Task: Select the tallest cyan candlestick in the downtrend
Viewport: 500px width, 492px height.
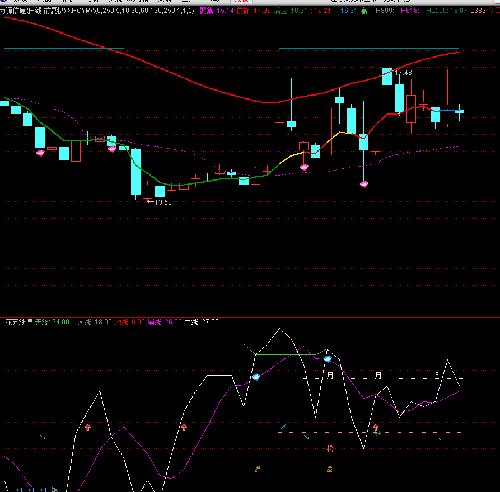Action: 136,172
